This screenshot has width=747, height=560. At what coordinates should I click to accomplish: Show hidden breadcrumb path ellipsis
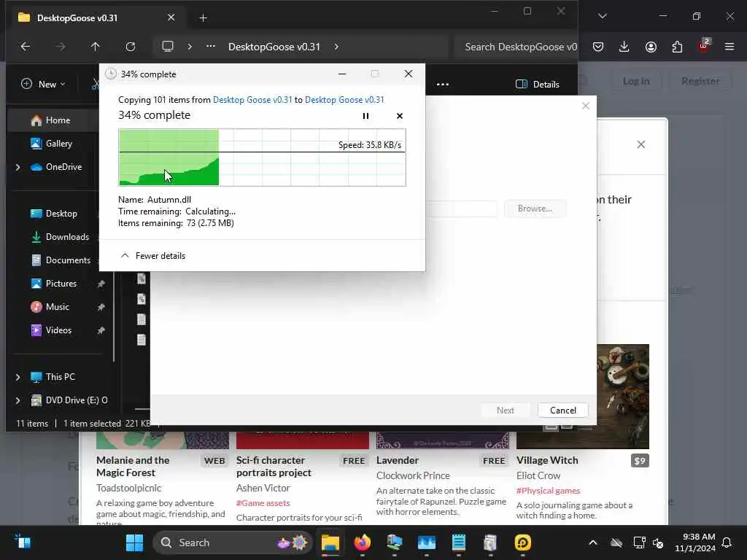point(211,46)
